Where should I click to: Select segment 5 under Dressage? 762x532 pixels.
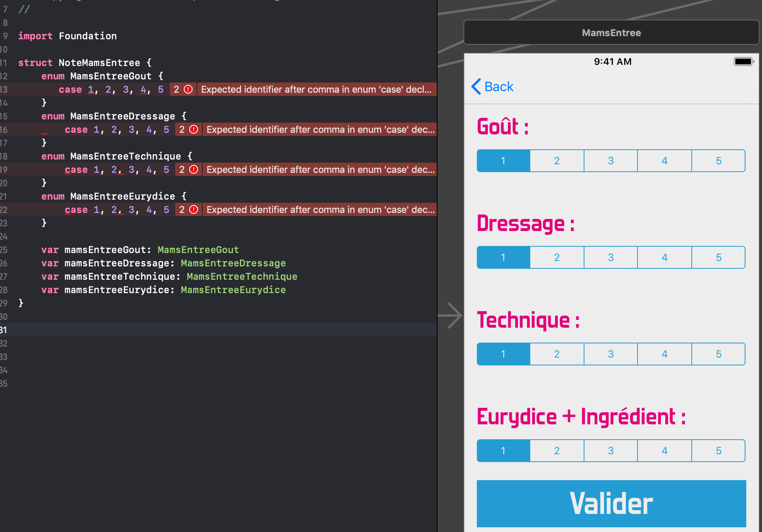718,257
